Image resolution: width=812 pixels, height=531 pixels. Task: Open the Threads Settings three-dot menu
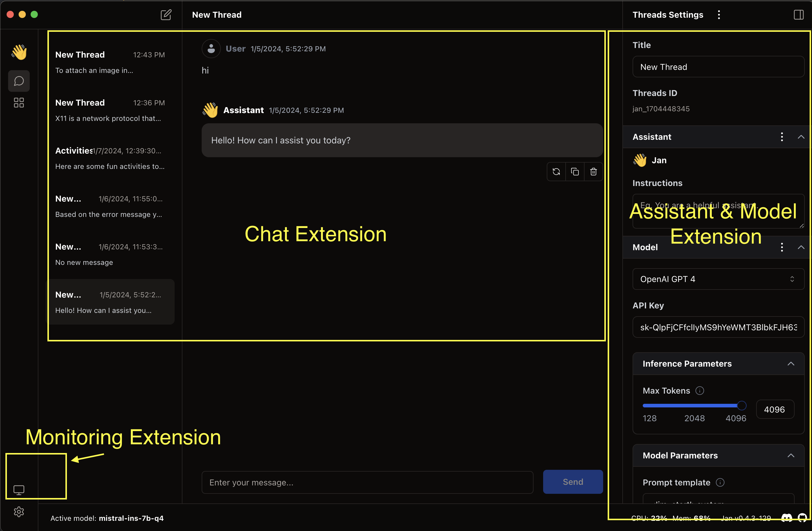click(x=719, y=15)
